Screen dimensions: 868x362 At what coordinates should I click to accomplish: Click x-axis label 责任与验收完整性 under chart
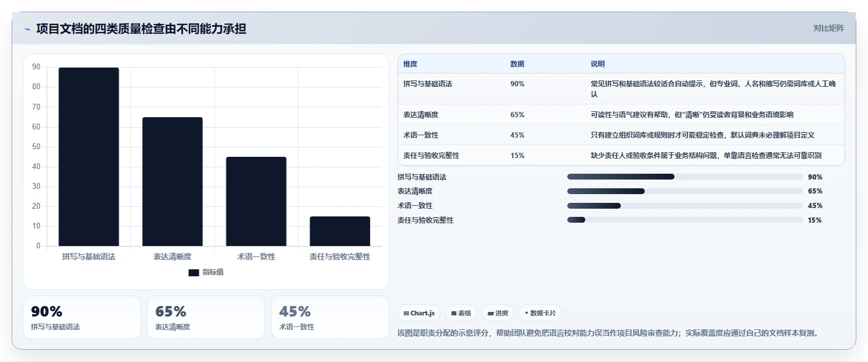pyautogui.click(x=340, y=256)
